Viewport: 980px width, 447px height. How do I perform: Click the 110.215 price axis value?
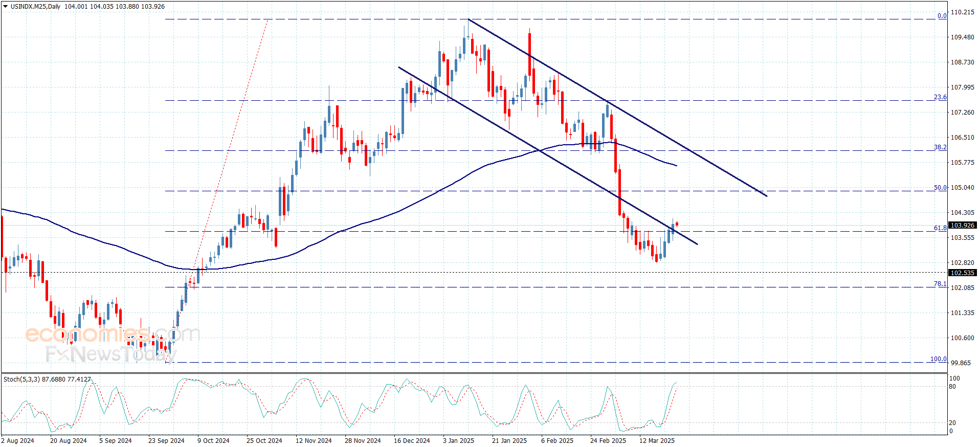click(x=963, y=12)
